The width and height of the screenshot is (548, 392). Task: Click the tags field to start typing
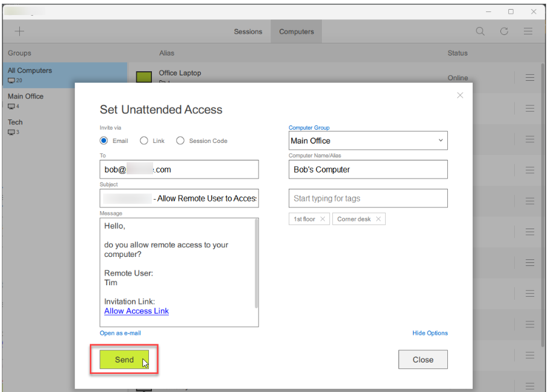[x=368, y=198]
